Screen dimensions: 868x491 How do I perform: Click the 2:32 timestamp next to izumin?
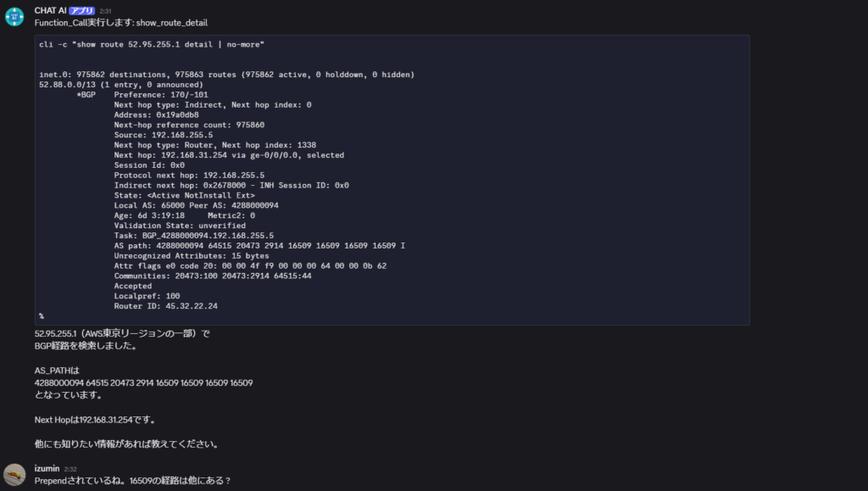point(70,469)
